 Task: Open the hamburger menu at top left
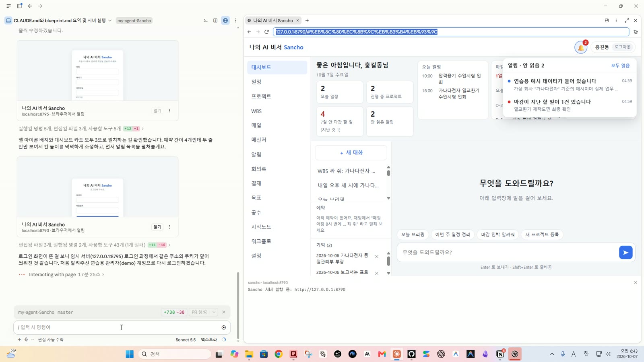pos(8,6)
